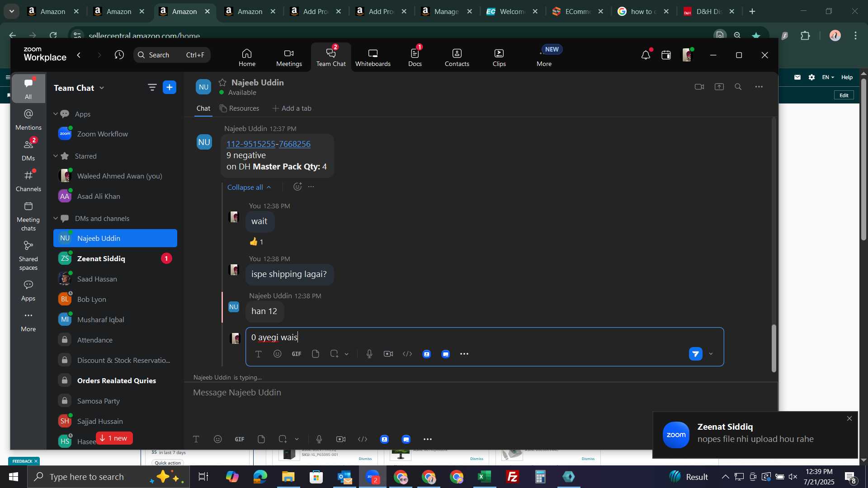Click reply box with '0 ayegi wais'
The width and height of the screenshot is (868, 488).
tap(484, 338)
